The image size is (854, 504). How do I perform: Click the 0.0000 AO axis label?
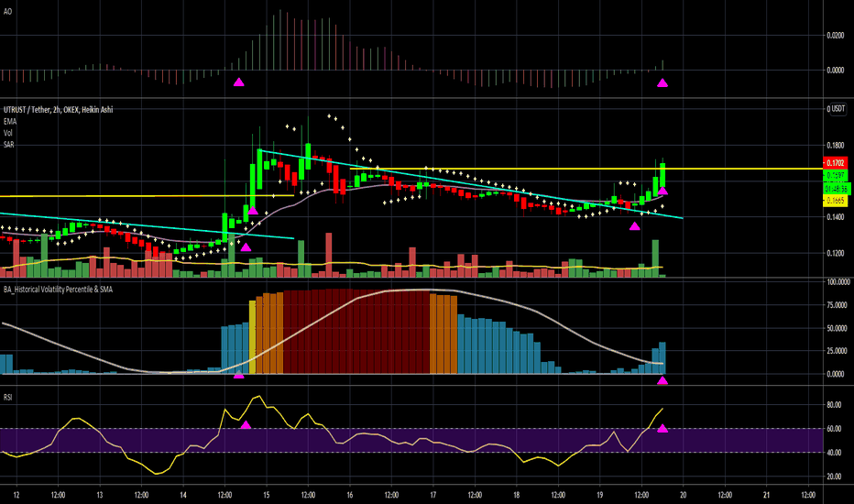tap(836, 71)
